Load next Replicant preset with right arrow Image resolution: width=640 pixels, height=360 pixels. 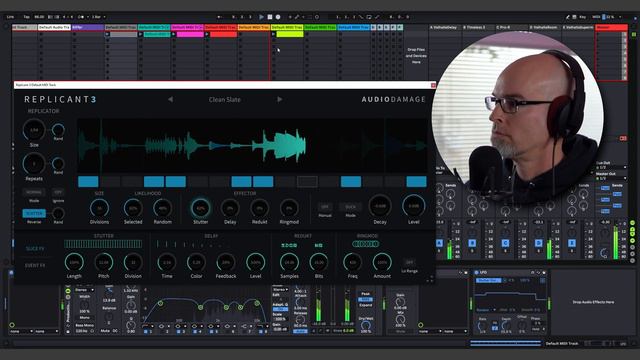coord(280,99)
